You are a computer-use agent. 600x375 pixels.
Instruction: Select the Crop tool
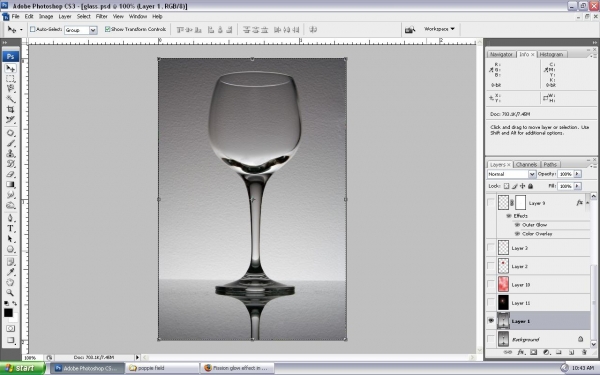click(10, 109)
